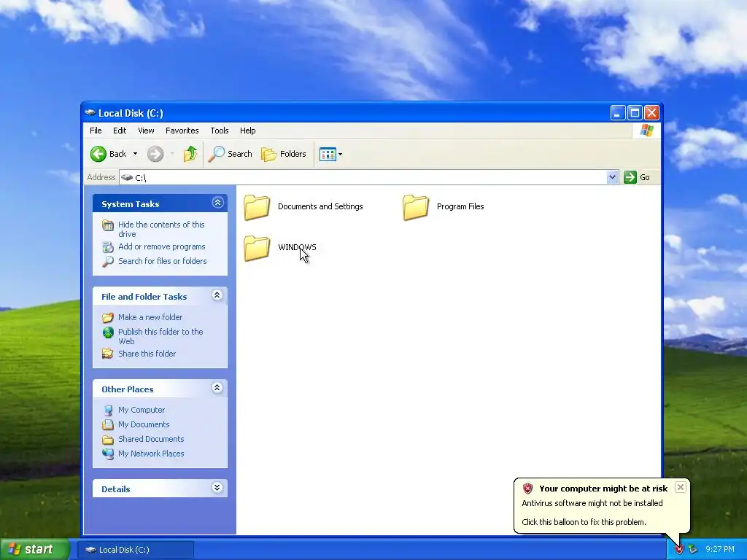Open My Network Places link text

[x=151, y=454]
